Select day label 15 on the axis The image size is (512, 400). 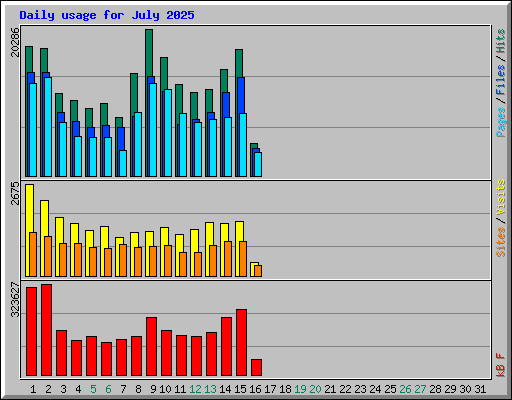click(240, 389)
